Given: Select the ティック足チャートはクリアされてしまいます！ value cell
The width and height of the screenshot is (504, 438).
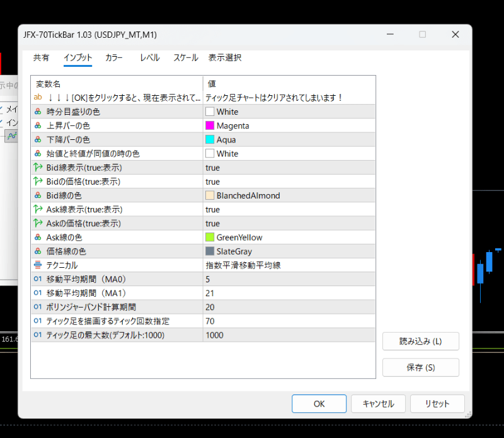Looking at the screenshot, I should coord(289,98).
